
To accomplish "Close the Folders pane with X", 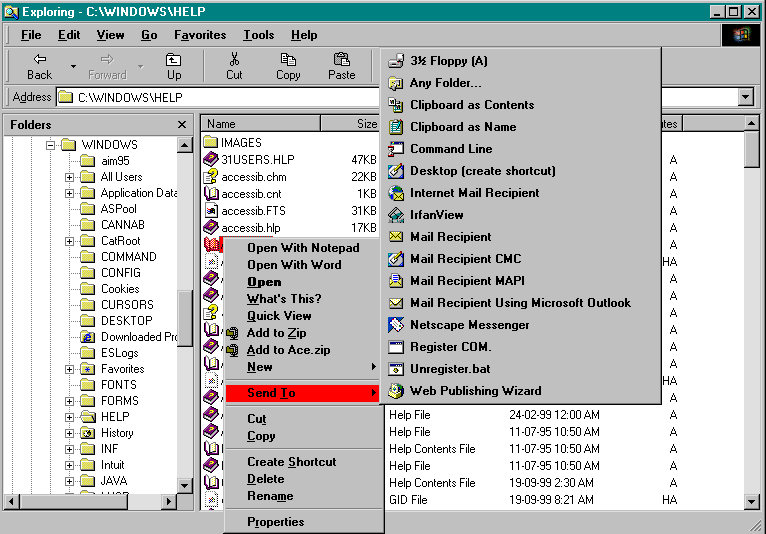I will pyautogui.click(x=182, y=124).
